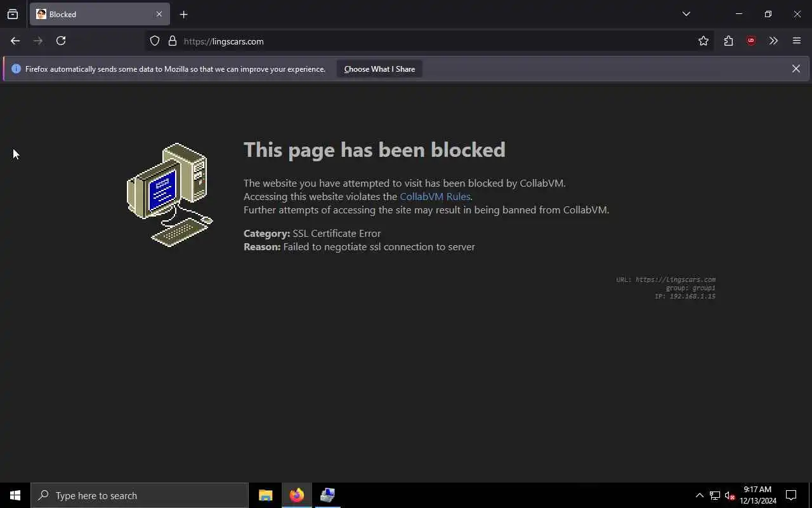Show hidden system tray icons
This screenshot has width=812, height=508.
point(699,495)
